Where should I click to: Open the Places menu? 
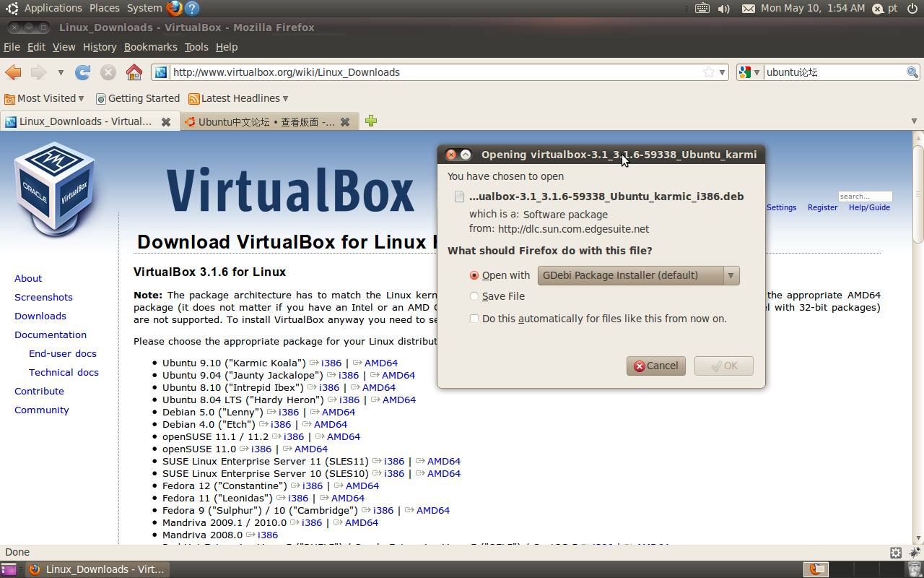(105, 8)
